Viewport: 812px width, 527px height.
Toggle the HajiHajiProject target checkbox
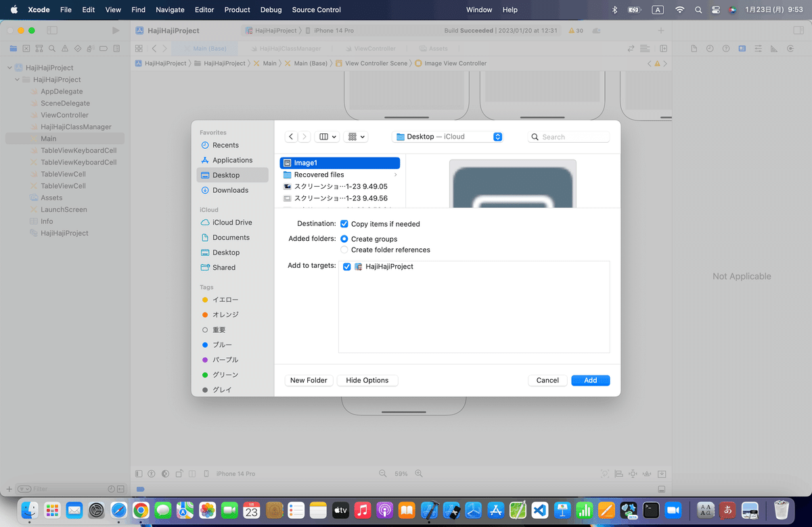tap(347, 267)
